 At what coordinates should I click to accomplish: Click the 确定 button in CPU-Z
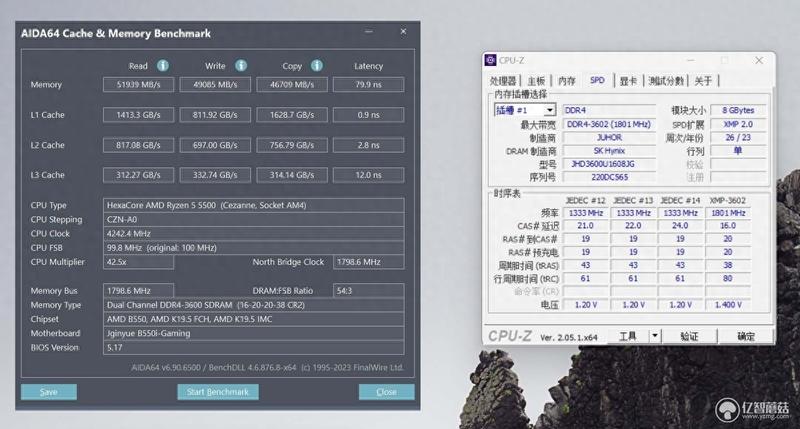click(x=746, y=336)
